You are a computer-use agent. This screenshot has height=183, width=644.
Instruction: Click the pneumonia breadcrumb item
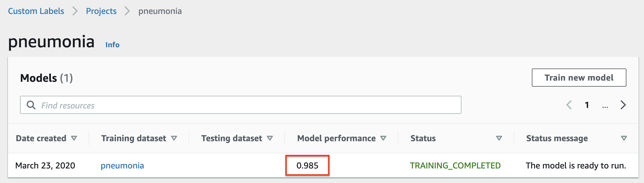(160, 11)
